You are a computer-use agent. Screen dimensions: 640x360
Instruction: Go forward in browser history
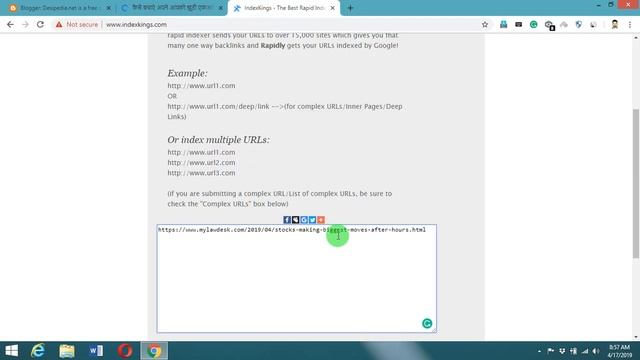point(25,24)
